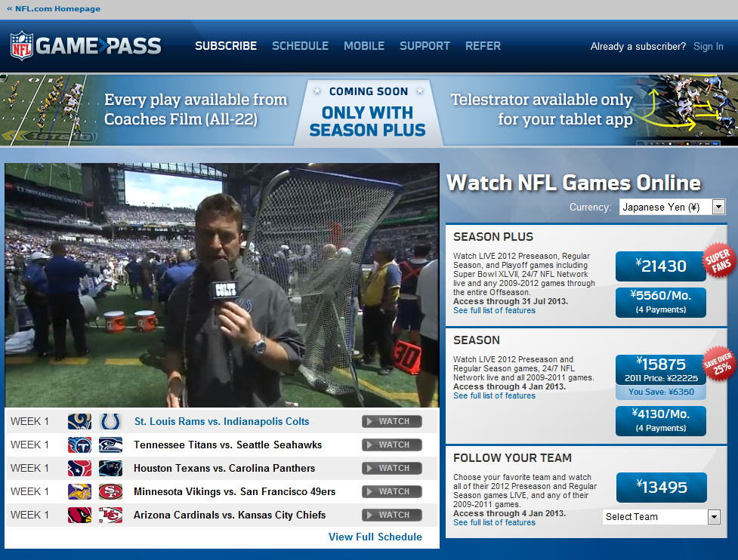Screen dimensions: 738x560
Task: Watch the Rams vs. Colts game
Action: point(391,421)
